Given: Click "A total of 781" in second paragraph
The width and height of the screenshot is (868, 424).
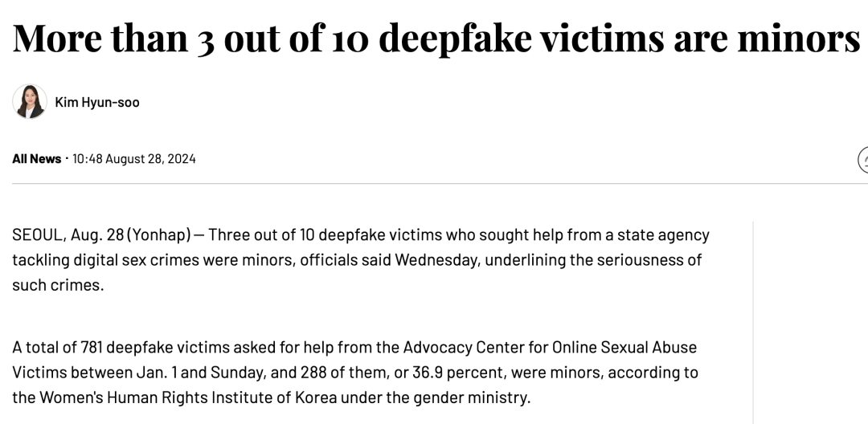Looking at the screenshot, I should point(56,348).
